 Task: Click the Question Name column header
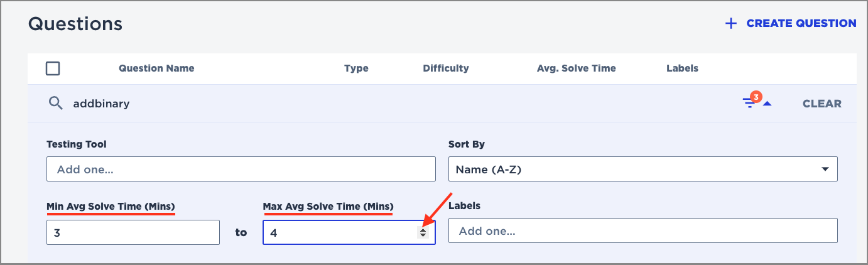pyautogui.click(x=156, y=68)
